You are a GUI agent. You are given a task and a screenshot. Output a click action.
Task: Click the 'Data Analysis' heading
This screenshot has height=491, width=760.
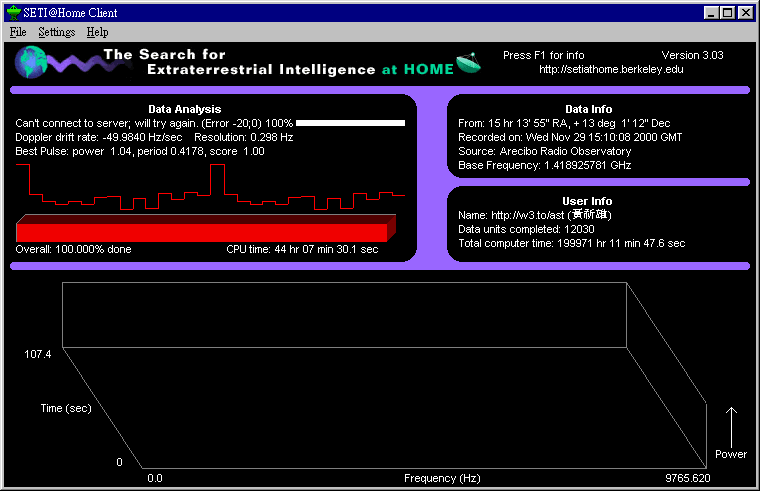(x=185, y=109)
